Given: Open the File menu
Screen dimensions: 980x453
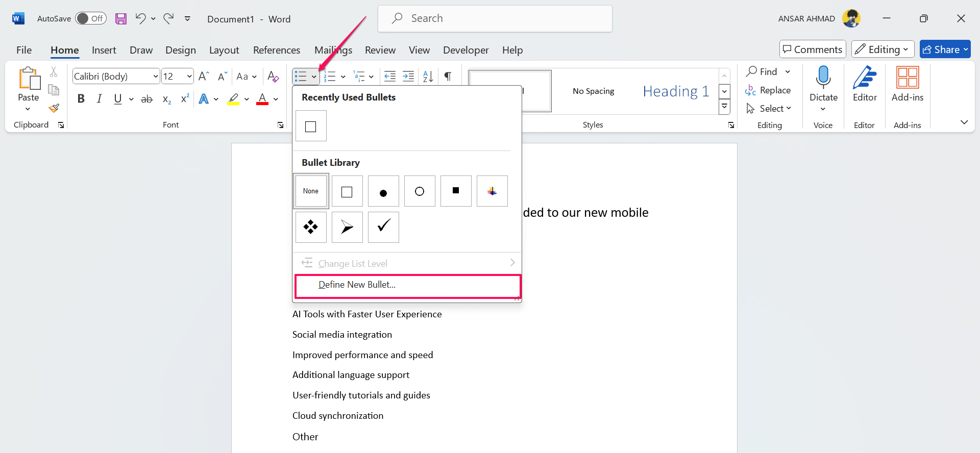Looking at the screenshot, I should pyautogui.click(x=24, y=50).
